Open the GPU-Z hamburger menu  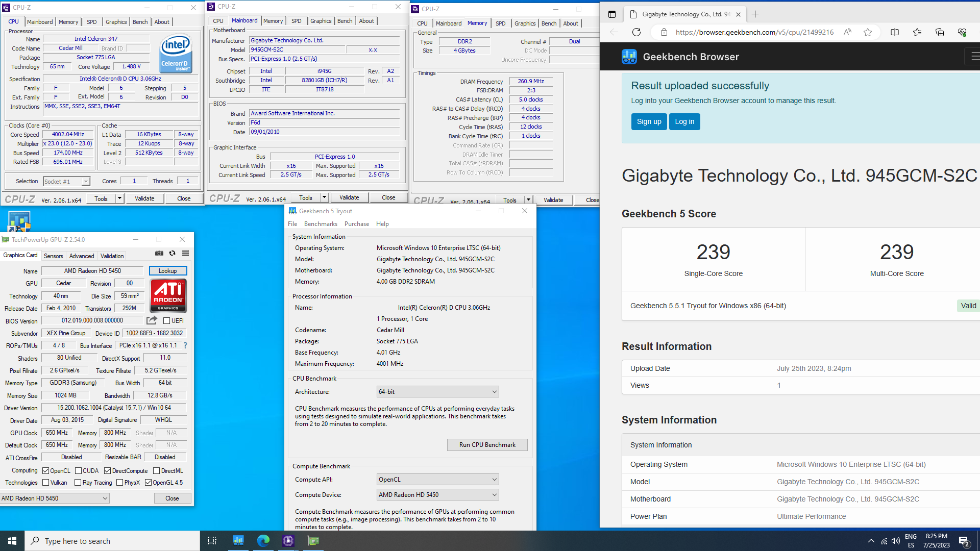point(186,253)
